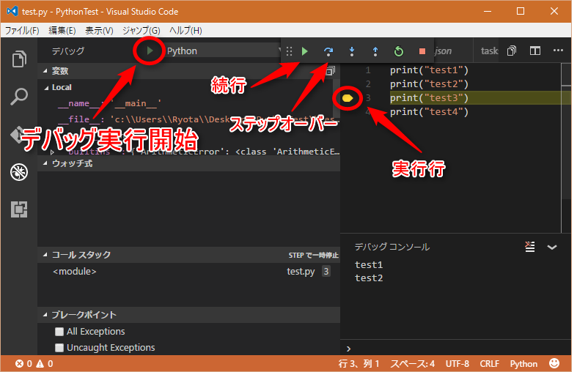Open the Debug view (bug icon)

click(19, 172)
